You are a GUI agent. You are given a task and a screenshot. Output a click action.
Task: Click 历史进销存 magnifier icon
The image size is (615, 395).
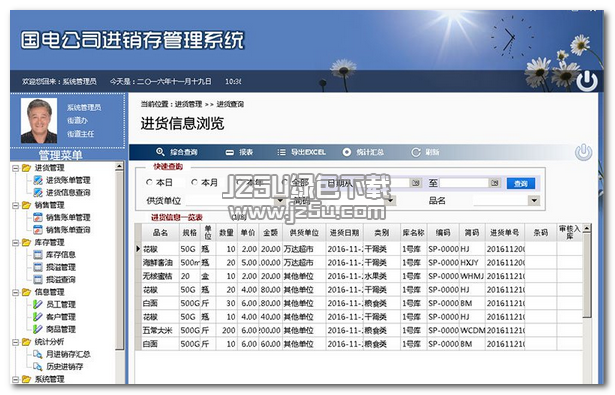tap(38, 367)
